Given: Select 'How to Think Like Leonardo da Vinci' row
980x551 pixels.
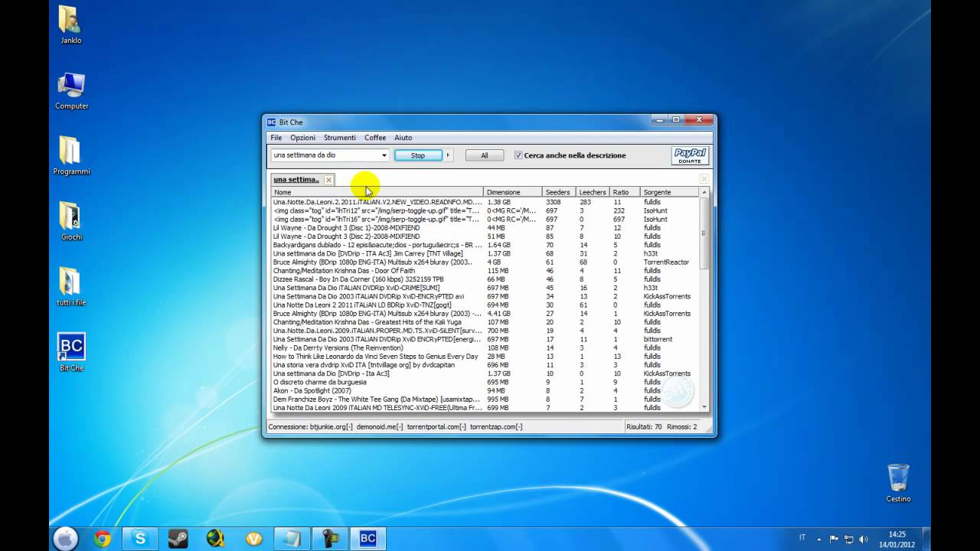Looking at the screenshot, I should (x=486, y=357).
